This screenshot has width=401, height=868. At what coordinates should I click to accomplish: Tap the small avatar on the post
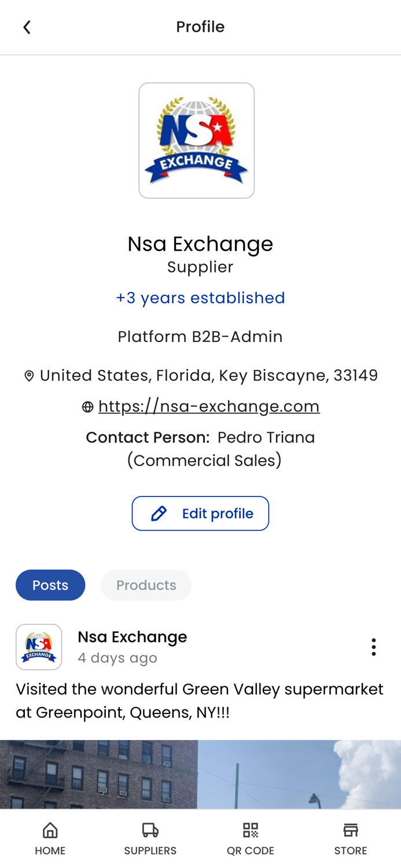tap(38, 646)
